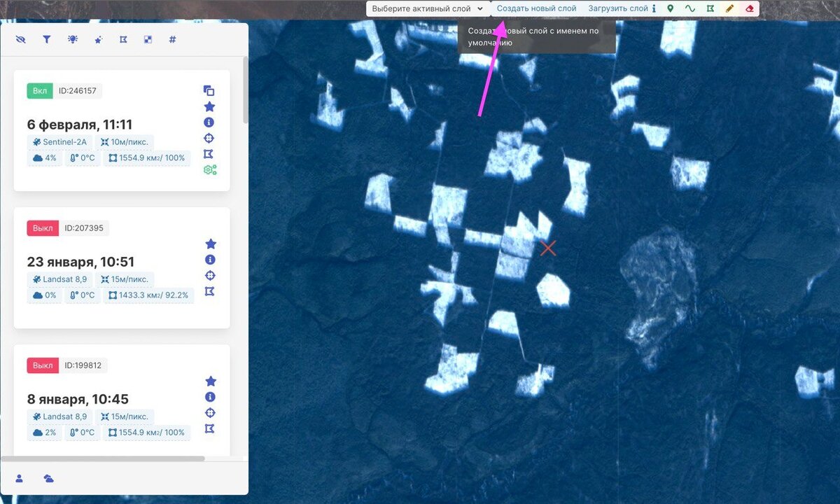Click the red X marker on the map

coord(548,248)
